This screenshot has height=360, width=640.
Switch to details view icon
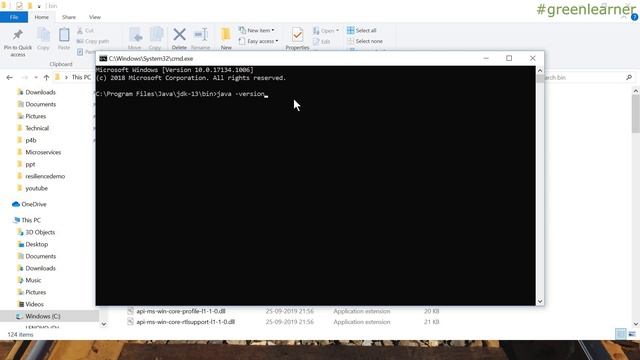click(x=621, y=334)
